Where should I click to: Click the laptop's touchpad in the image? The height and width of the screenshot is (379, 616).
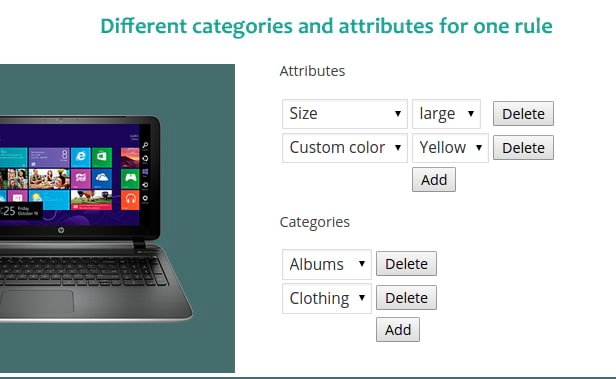pos(37,302)
